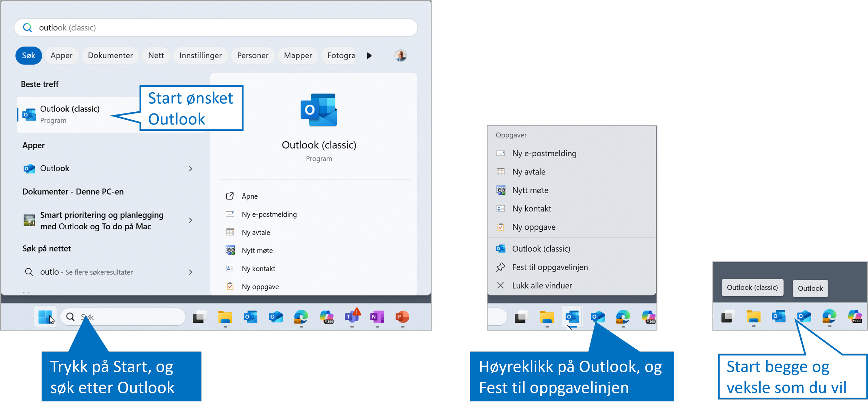Expand the Smart prioritering document result chevron
The height and width of the screenshot is (408, 868).
coord(190,220)
